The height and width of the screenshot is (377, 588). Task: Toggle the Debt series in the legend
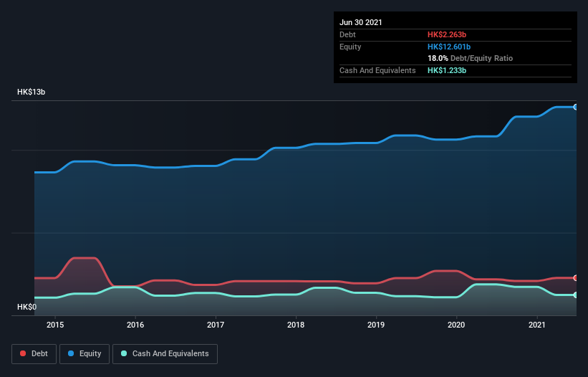coord(32,353)
